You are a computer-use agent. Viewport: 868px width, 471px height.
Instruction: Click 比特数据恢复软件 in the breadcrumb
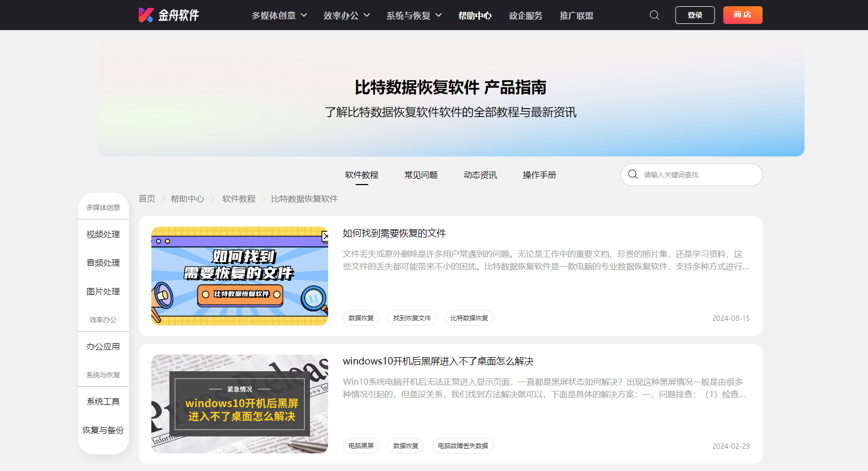click(304, 199)
